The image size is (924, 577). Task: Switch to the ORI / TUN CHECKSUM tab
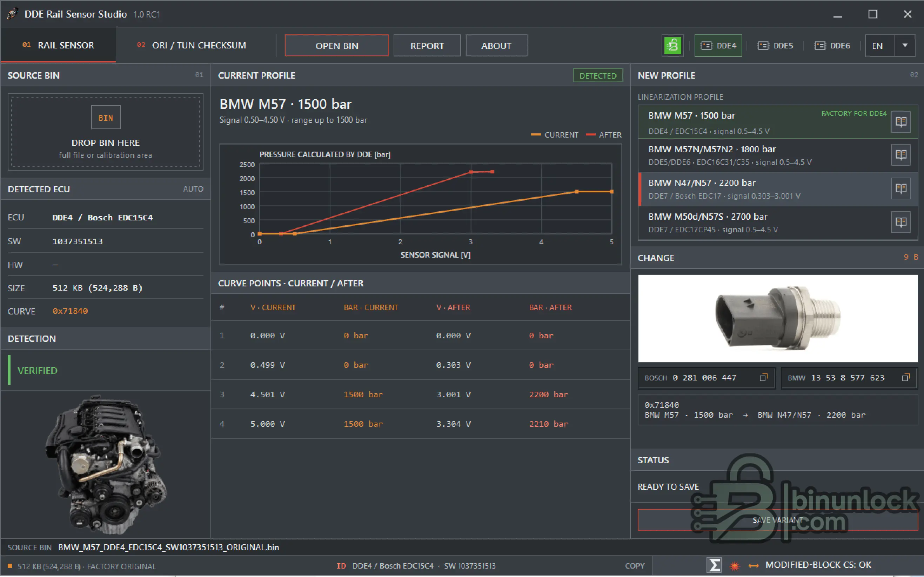pos(192,45)
